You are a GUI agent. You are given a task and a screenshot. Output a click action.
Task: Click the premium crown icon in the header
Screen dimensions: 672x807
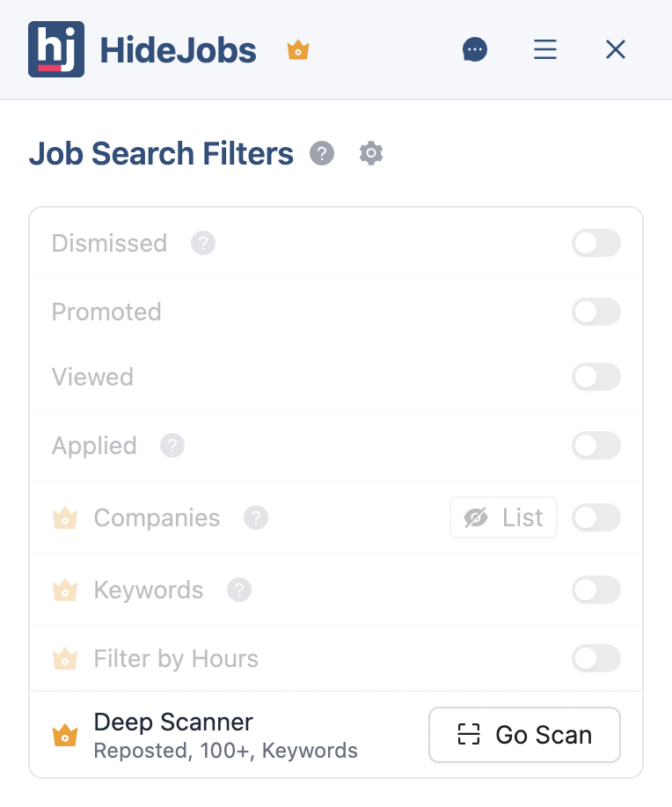[297, 50]
